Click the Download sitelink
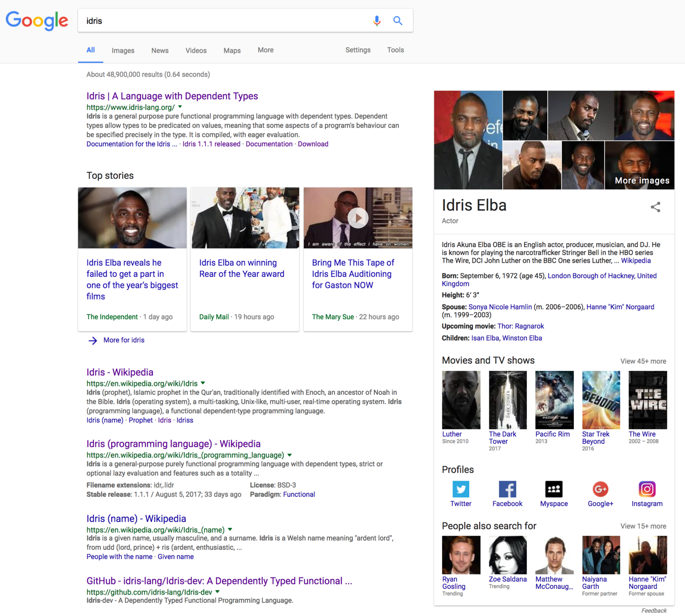 tap(313, 144)
